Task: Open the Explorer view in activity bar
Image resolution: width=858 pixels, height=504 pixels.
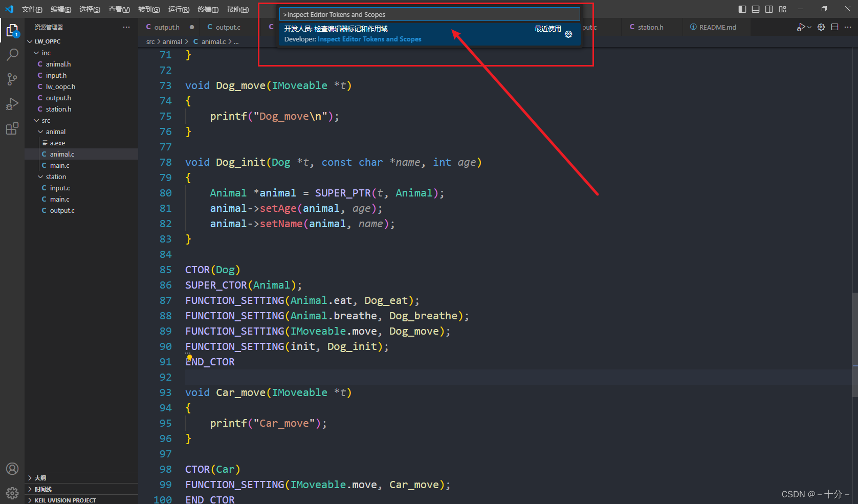Action: pyautogui.click(x=12, y=31)
